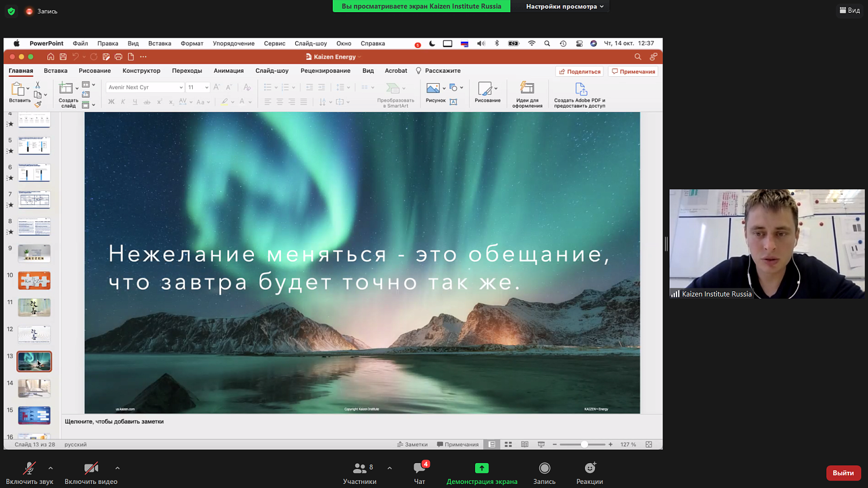Click the zoom level slider in status bar
This screenshot has height=488, width=868.
[582, 445]
